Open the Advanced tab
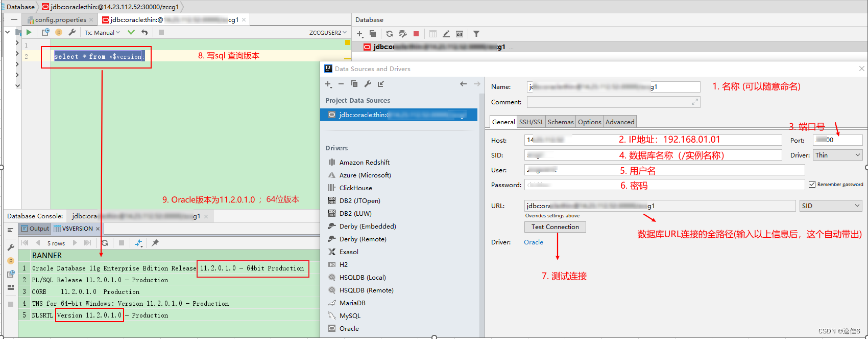The image size is (868, 339). tap(620, 122)
